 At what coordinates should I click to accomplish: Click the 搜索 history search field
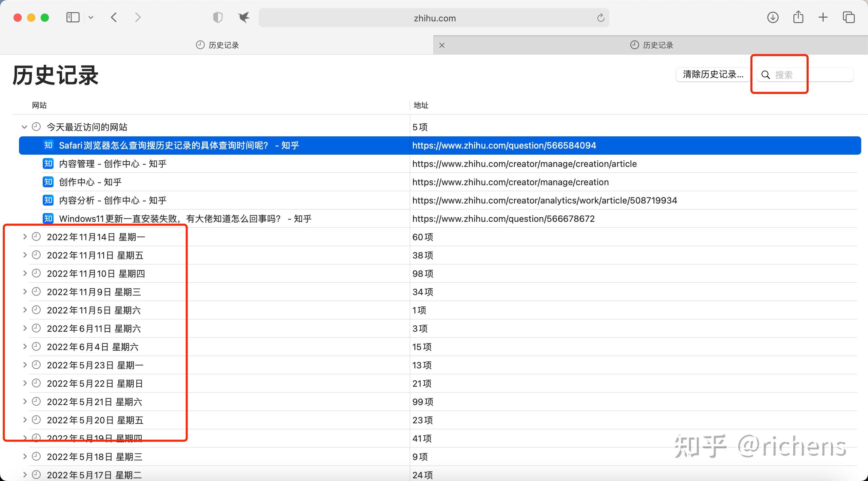[805, 75]
